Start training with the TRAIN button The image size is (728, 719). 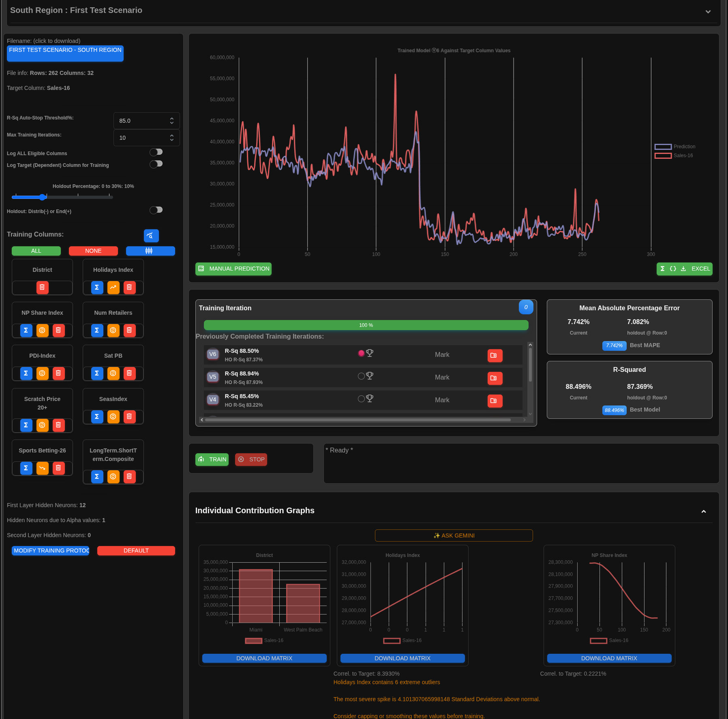click(212, 459)
